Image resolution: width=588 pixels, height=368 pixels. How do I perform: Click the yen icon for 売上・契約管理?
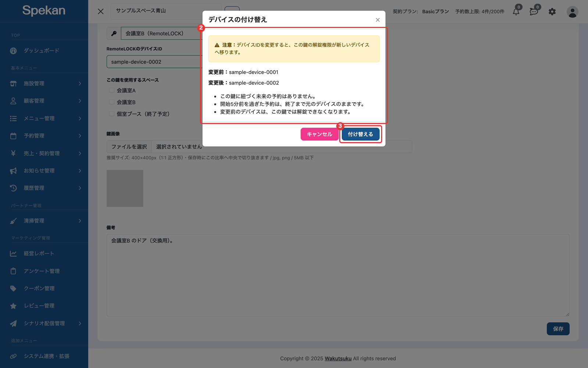[13, 153]
